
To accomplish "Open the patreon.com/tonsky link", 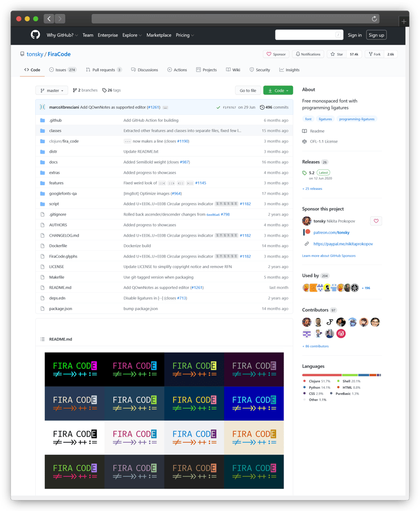I will pyautogui.click(x=331, y=232).
